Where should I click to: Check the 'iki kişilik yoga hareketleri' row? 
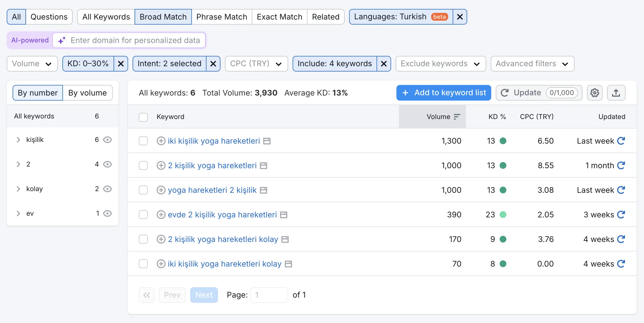pyautogui.click(x=143, y=141)
